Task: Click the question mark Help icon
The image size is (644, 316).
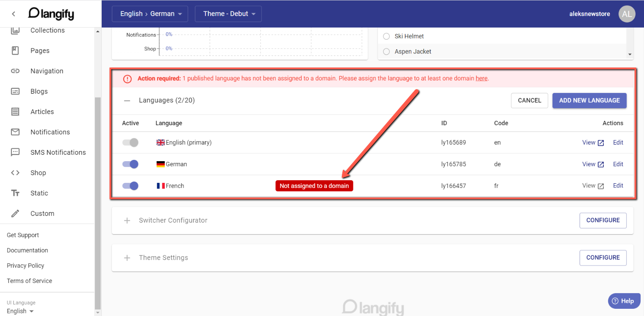Action: [615, 301]
